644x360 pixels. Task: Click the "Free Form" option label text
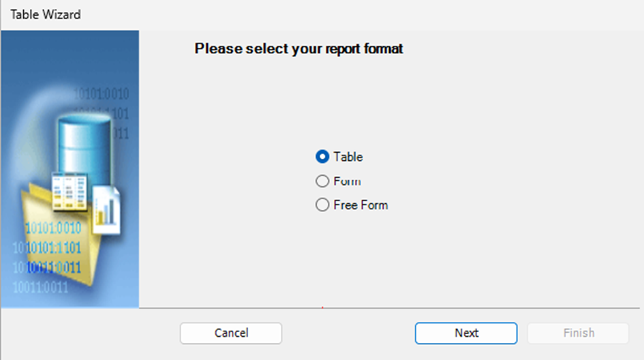361,205
